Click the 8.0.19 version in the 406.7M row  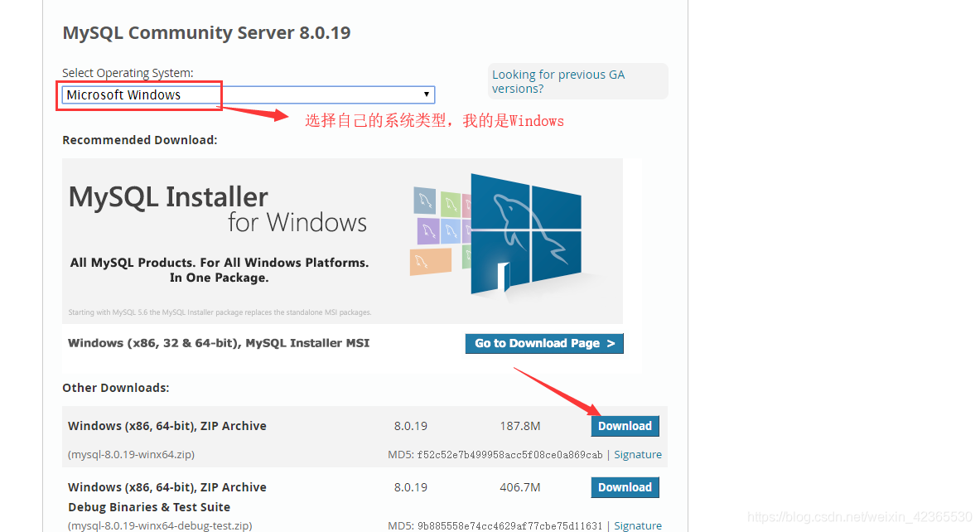(x=411, y=487)
